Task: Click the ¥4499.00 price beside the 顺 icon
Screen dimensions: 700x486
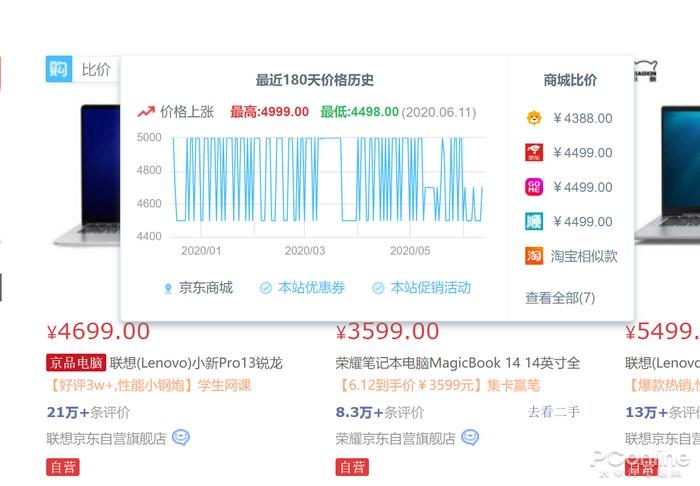Action: 583,221
